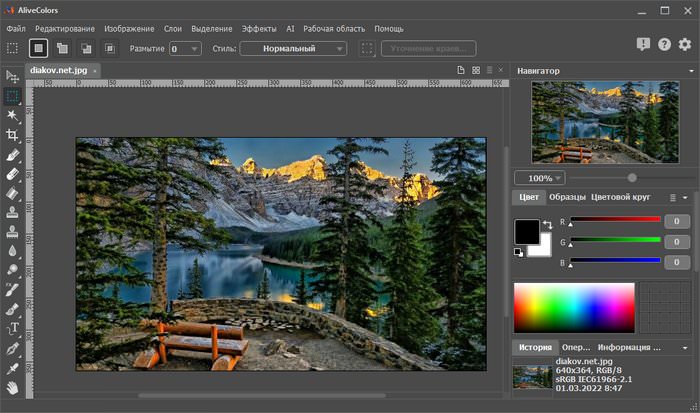Select the Eyedropper tool
700x413 pixels.
pyautogui.click(x=13, y=367)
